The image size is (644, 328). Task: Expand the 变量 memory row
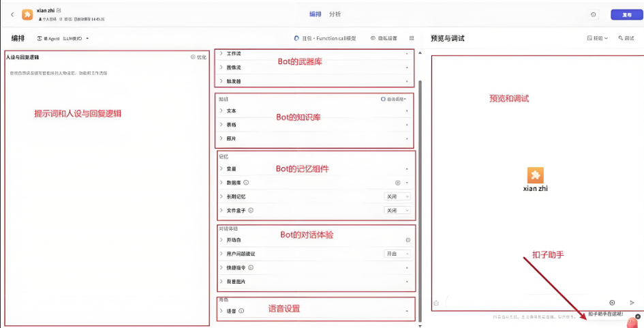pos(221,168)
